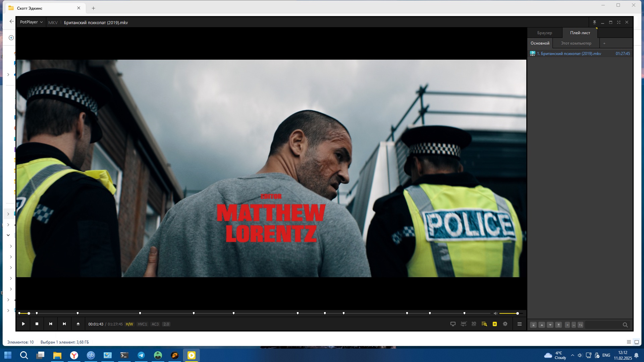
Task: Toggle the playlist panel button
Action: pos(495,324)
